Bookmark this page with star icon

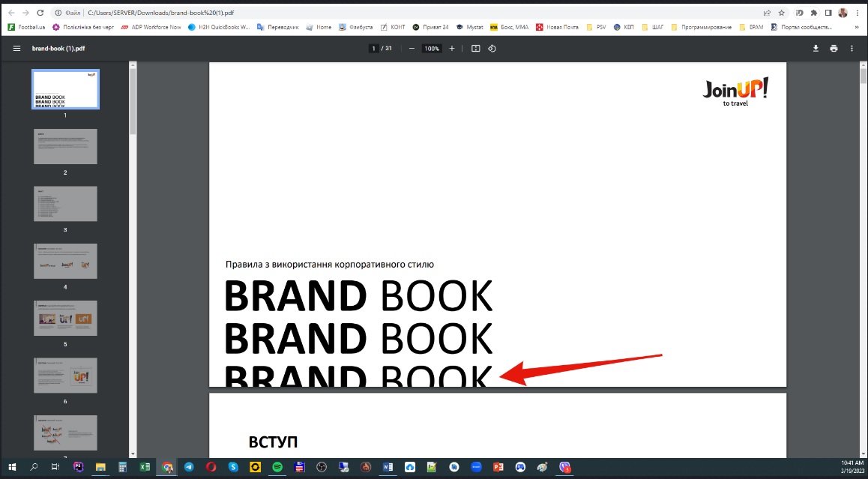click(x=781, y=13)
